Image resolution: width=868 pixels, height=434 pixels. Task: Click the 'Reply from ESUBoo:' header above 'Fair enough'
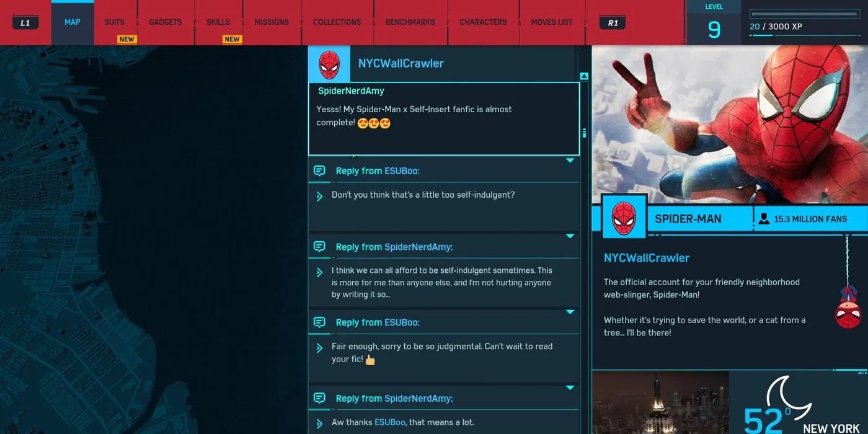tap(378, 322)
